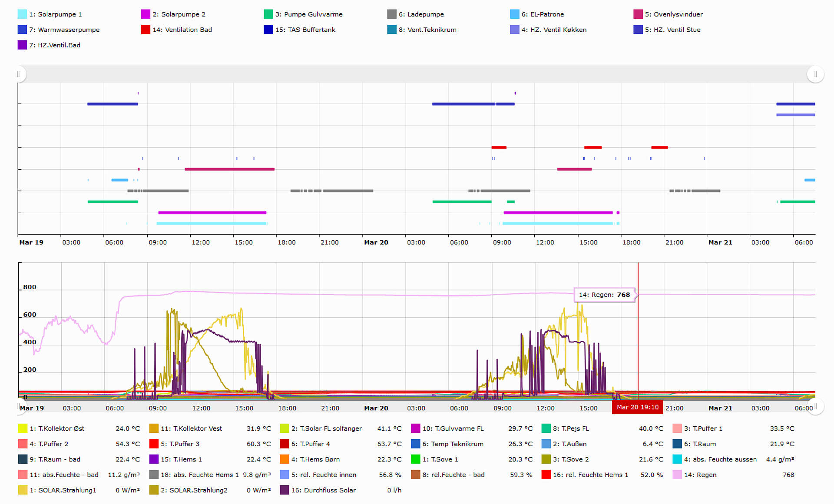The image size is (834, 504).
Task: Click the TAS Buffertank legend label
Action: click(x=305, y=30)
